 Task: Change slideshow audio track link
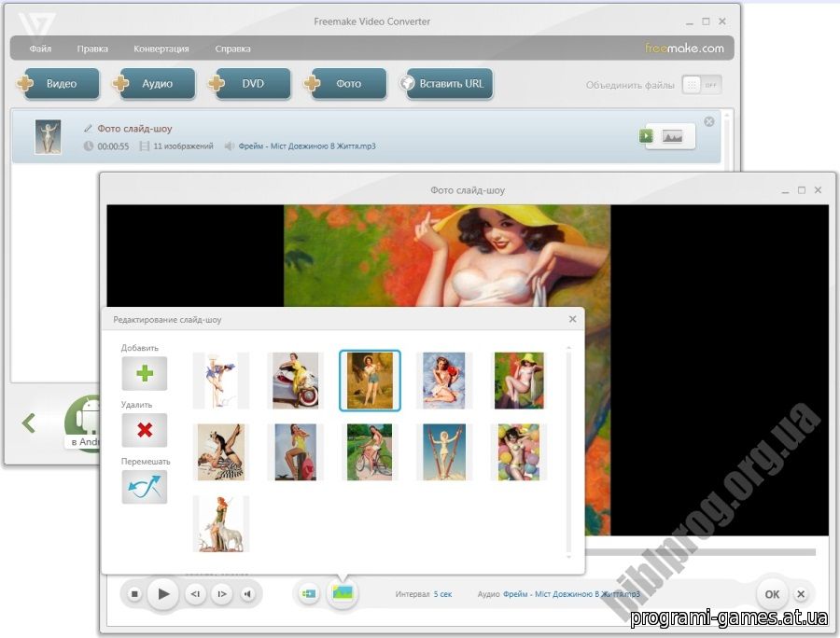click(571, 594)
